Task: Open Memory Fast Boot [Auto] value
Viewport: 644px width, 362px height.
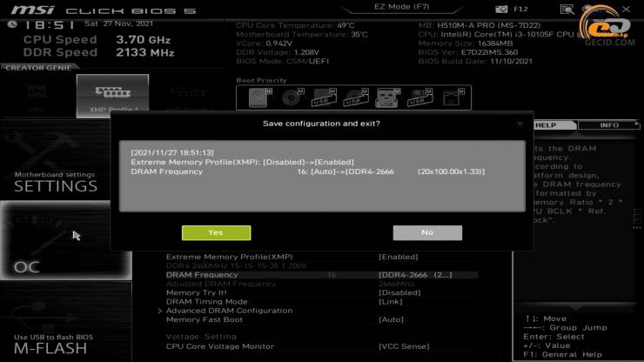Action: point(391,319)
